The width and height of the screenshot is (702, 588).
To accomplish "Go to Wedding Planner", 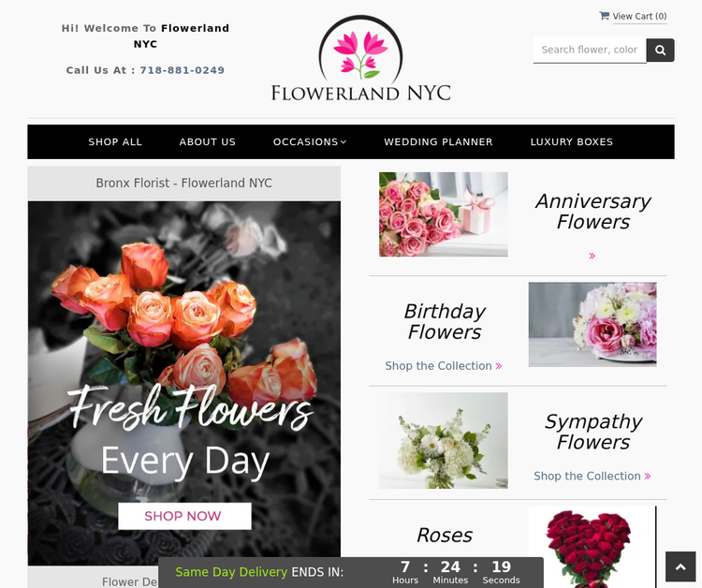I will point(438,142).
